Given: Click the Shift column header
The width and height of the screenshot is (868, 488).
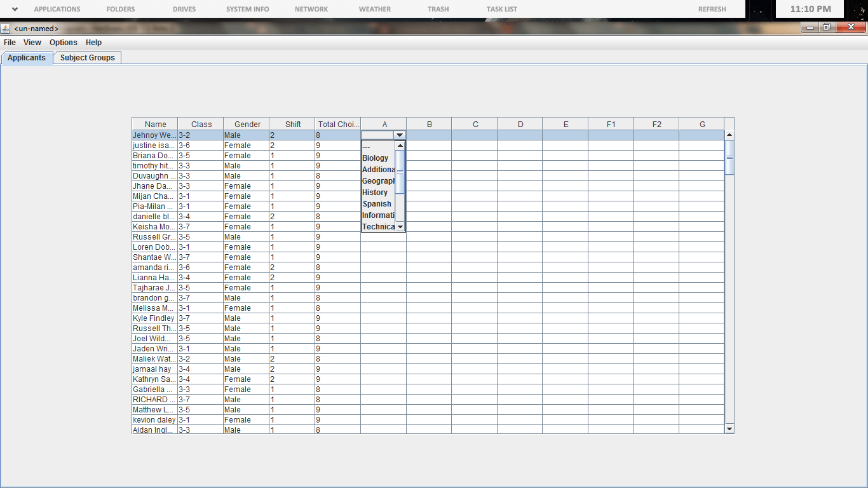Looking at the screenshot, I should coord(292,124).
